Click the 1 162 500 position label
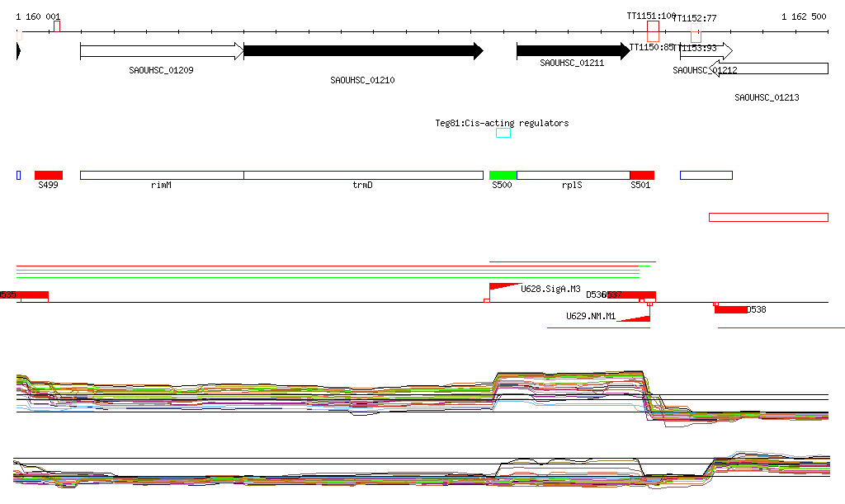This screenshot has height=504, width=845. pos(804,16)
